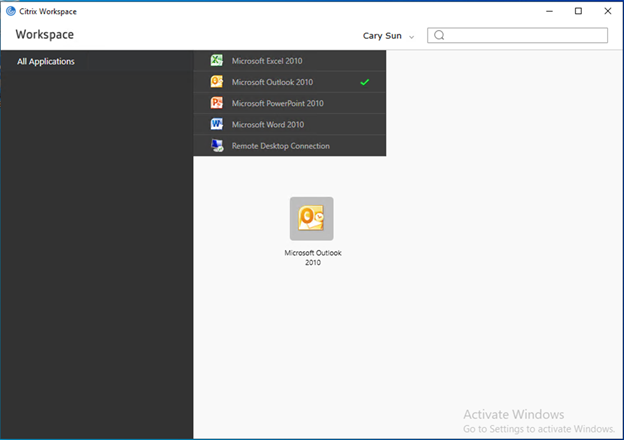
Task: Click the Workspace heading
Action: [x=45, y=35]
